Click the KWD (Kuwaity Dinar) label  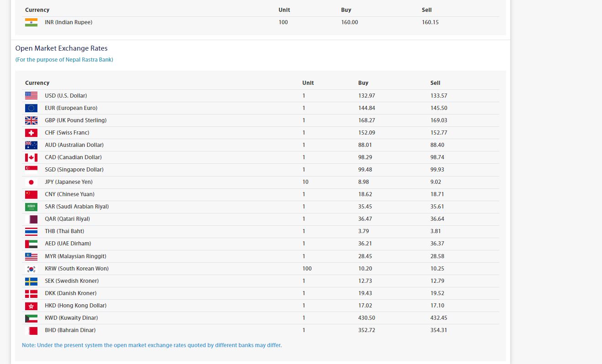pos(71,318)
